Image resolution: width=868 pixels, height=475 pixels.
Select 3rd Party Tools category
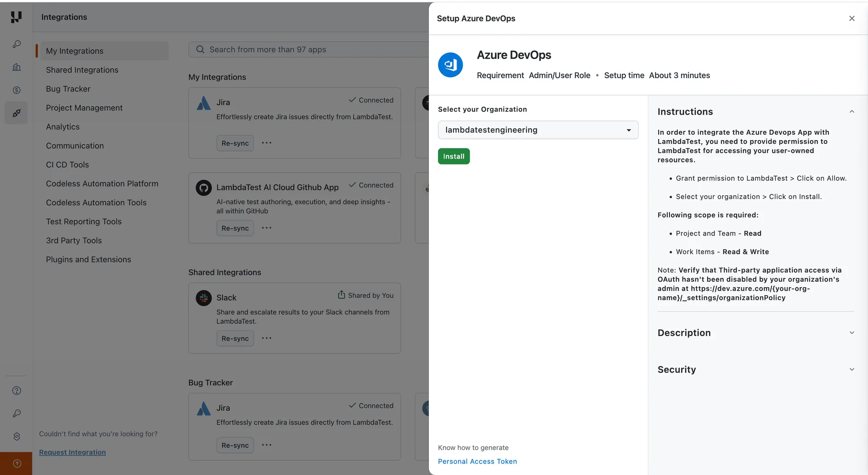74,241
